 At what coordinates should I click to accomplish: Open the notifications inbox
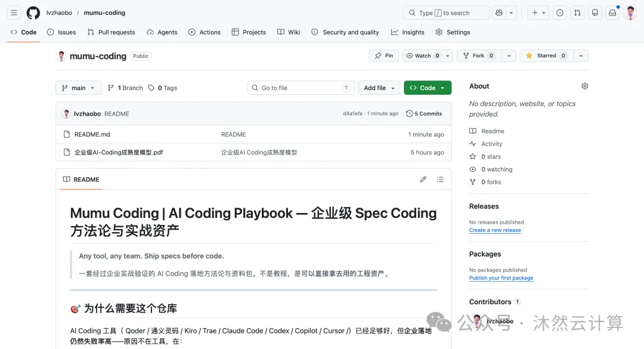click(612, 13)
